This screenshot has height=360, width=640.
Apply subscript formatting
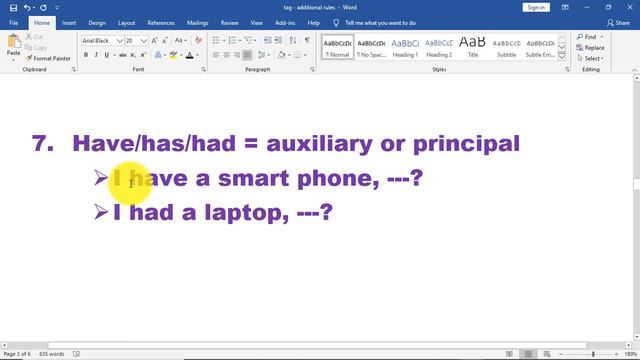(x=133, y=55)
